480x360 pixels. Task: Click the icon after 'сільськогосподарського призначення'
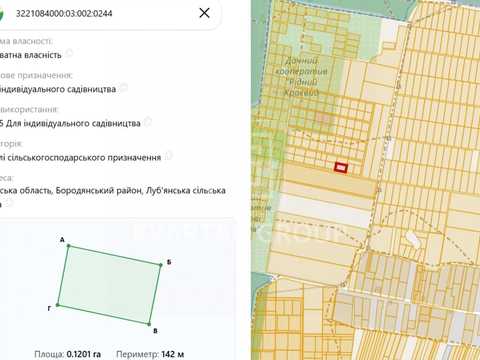(x=169, y=155)
